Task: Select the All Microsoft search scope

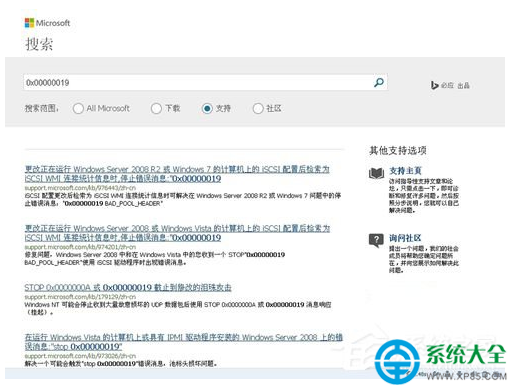Action: coord(78,108)
